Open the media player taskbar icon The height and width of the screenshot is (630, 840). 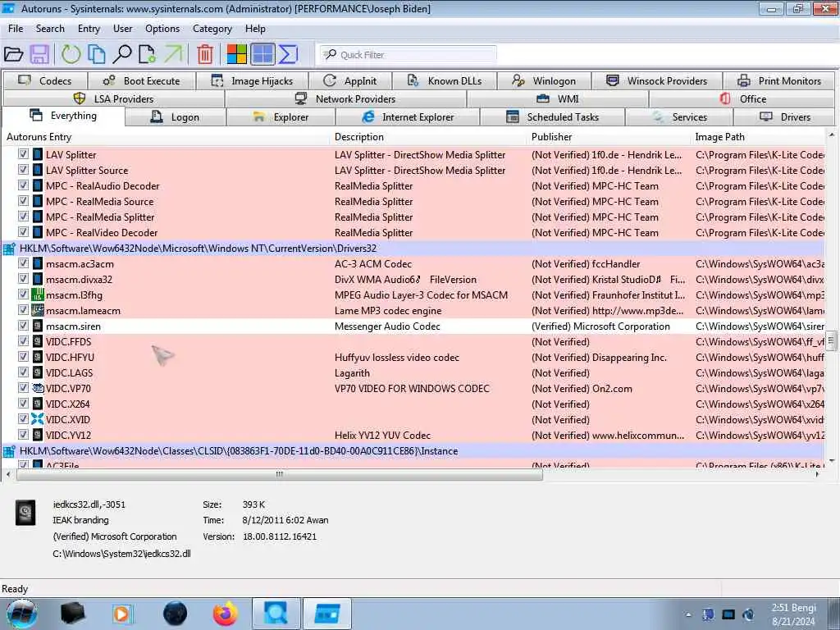click(x=121, y=614)
